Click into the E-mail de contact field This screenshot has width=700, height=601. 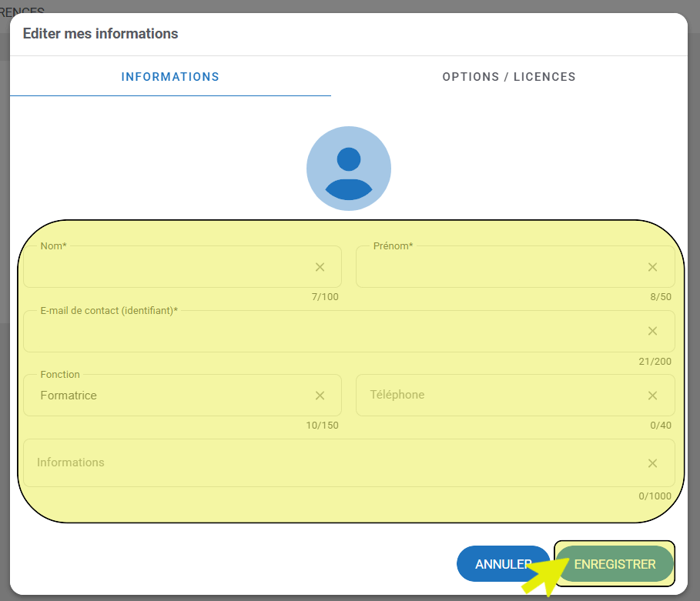(x=331, y=332)
